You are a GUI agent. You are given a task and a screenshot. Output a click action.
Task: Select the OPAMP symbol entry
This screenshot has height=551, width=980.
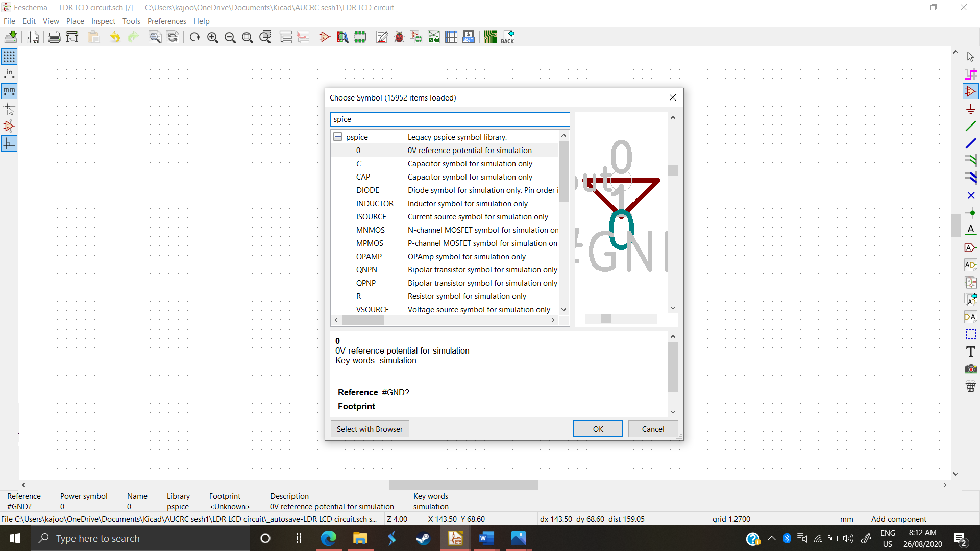(x=369, y=257)
